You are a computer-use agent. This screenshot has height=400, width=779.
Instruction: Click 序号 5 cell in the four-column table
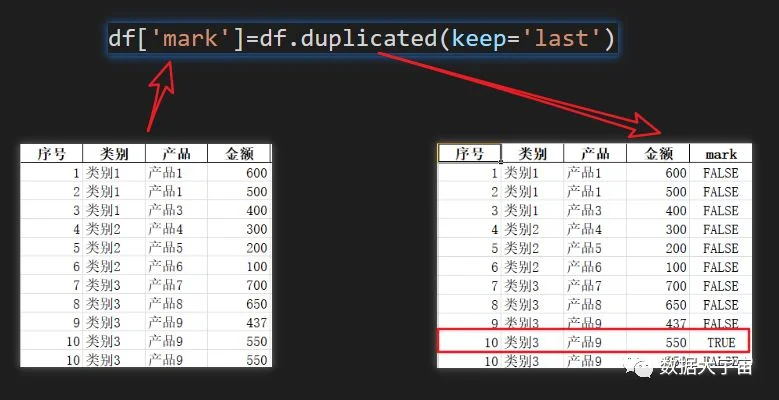pyautogui.click(x=52, y=248)
